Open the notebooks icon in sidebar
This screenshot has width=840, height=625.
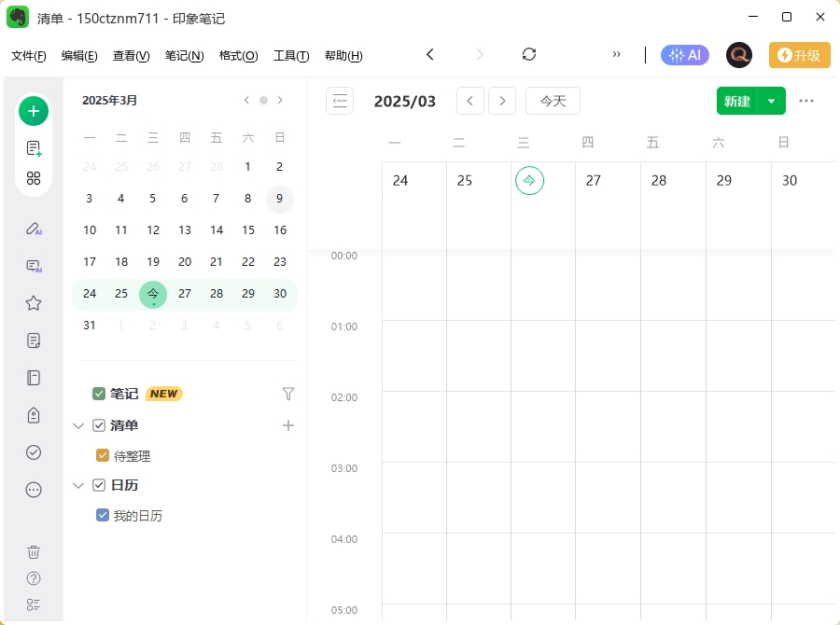(34, 378)
